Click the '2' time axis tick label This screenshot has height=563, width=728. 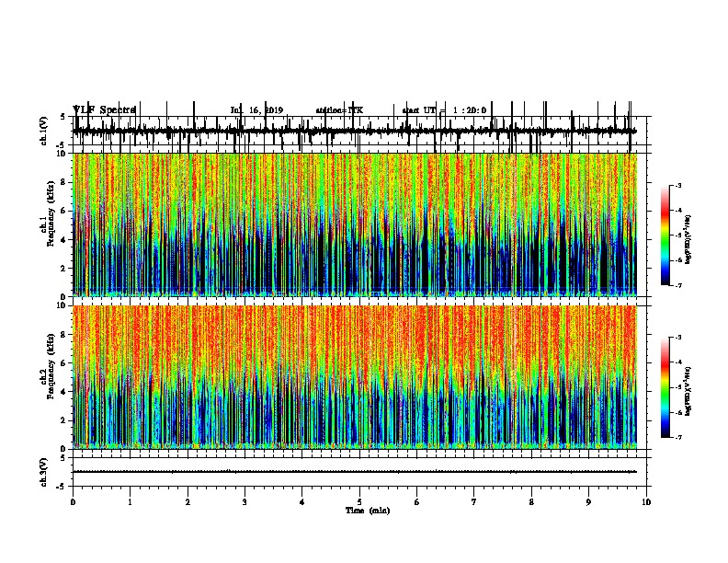[x=188, y=502]
